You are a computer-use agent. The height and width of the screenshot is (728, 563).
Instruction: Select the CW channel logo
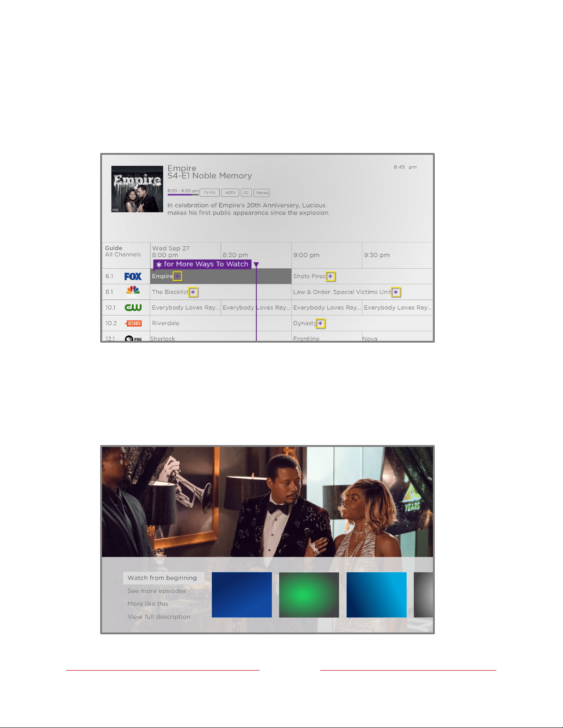[133, 308]
